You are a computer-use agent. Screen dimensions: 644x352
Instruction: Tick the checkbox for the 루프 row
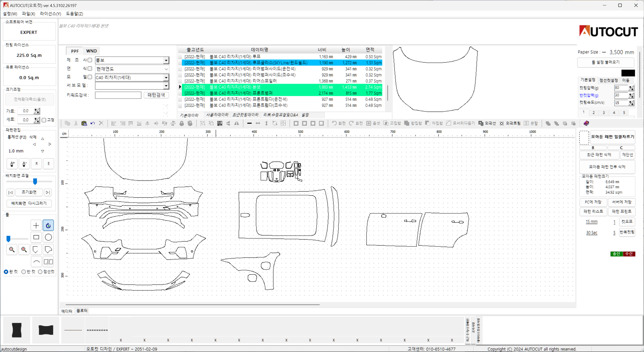click(180, 57)
